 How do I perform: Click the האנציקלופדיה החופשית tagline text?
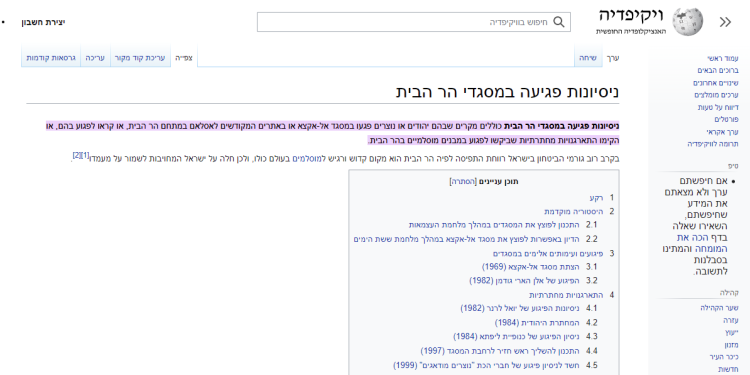630,31
